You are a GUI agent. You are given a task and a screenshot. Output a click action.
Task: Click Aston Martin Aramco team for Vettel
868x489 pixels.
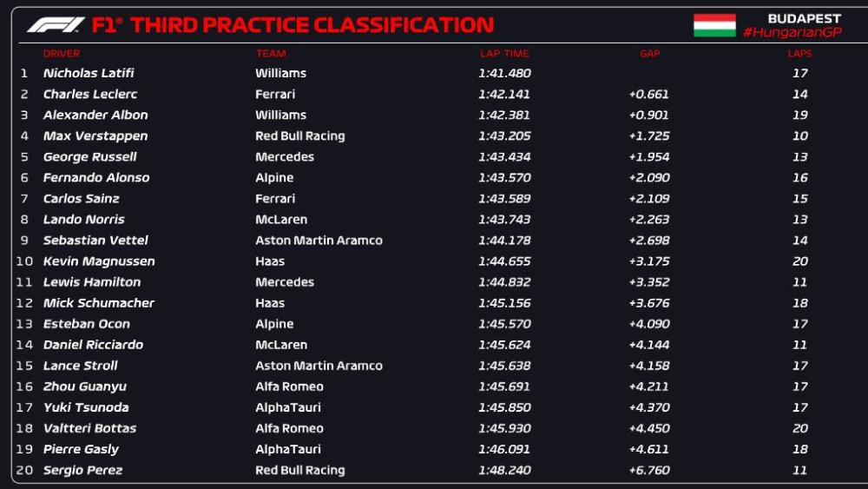coord(319,241)
